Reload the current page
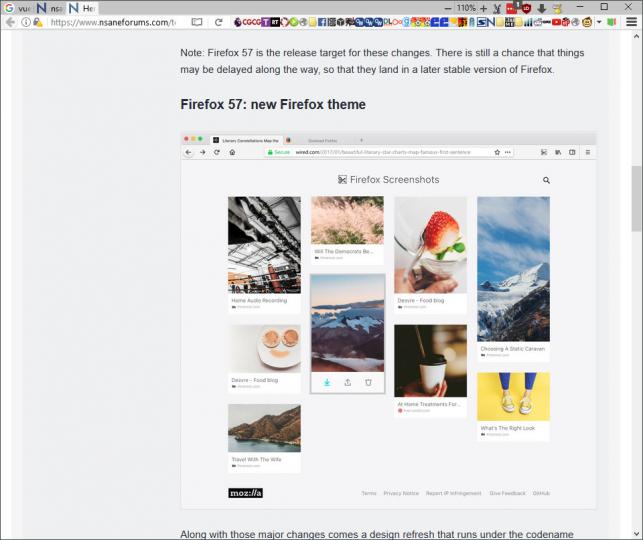This screenshot has height=540, width=643. [x=218, y=22]
